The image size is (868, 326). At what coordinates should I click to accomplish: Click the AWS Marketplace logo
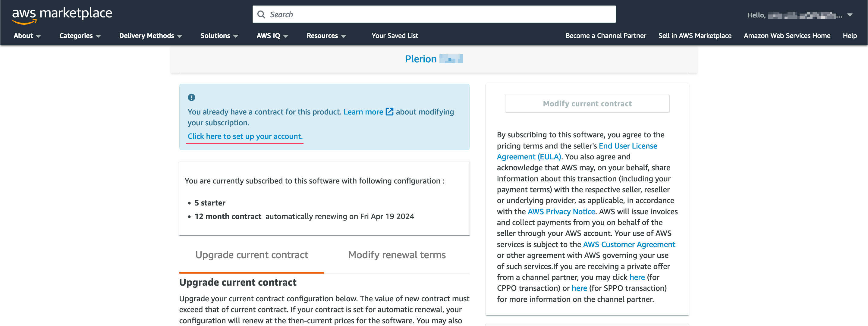pos(62,15)
